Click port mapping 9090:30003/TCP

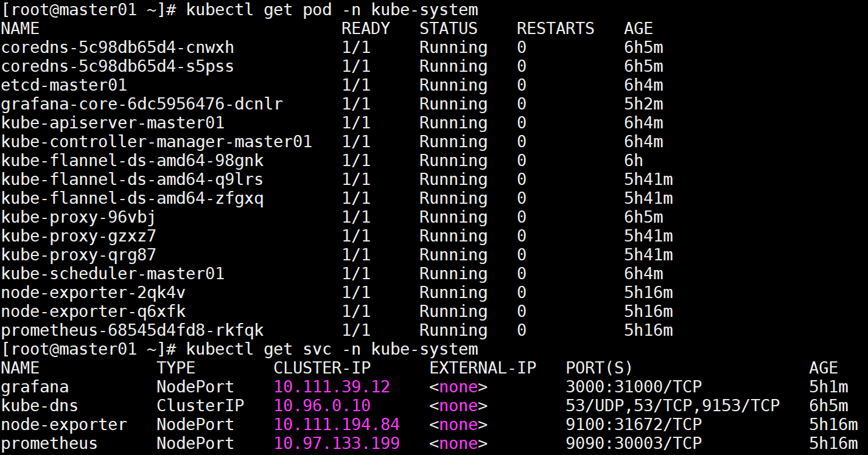click(x=634, y=443)
